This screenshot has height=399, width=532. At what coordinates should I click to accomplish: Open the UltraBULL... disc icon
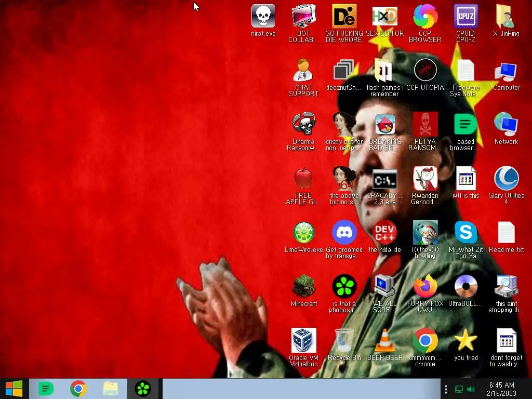click(465, 286)
